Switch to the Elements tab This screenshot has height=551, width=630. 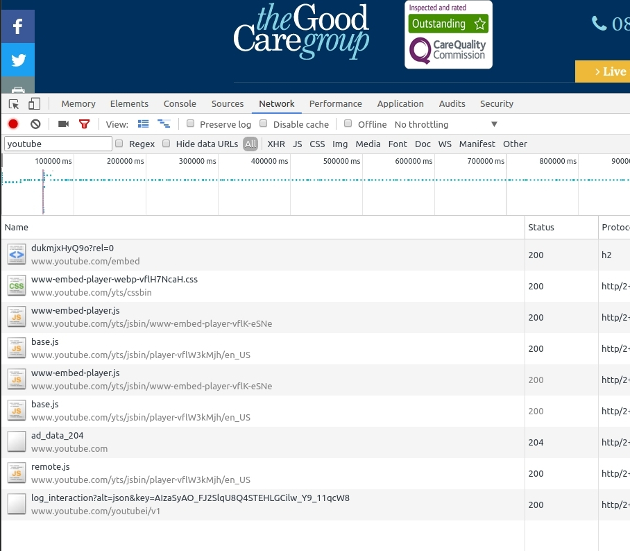click(129, 104)
